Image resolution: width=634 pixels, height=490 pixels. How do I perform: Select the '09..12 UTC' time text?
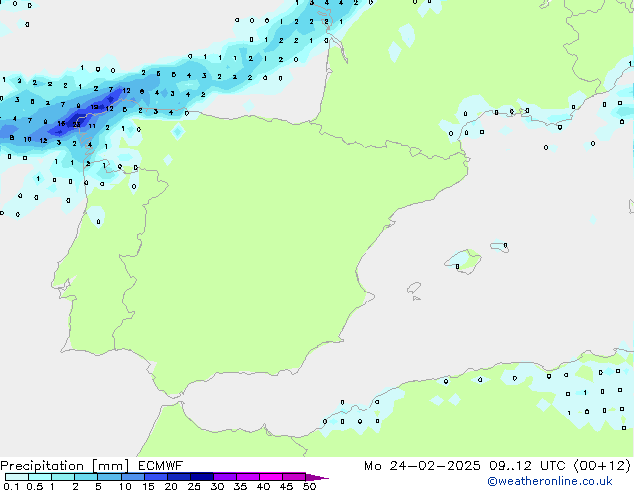coord(527,466)
